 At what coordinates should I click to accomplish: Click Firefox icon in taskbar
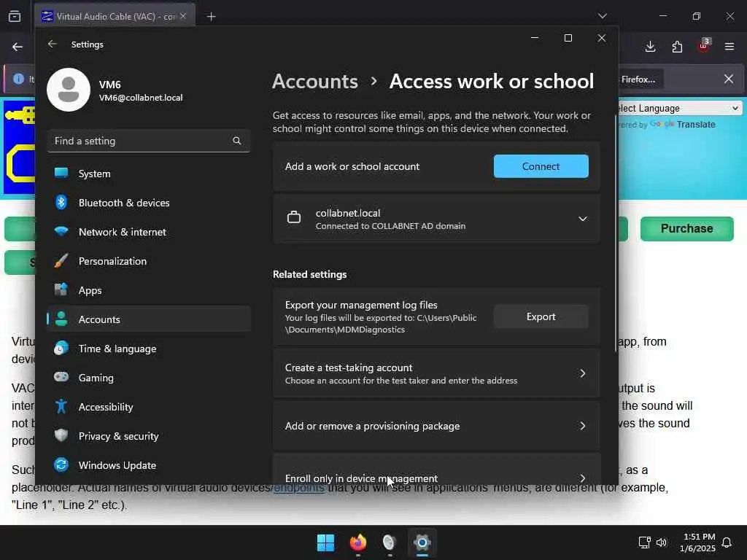click(357, 542)
